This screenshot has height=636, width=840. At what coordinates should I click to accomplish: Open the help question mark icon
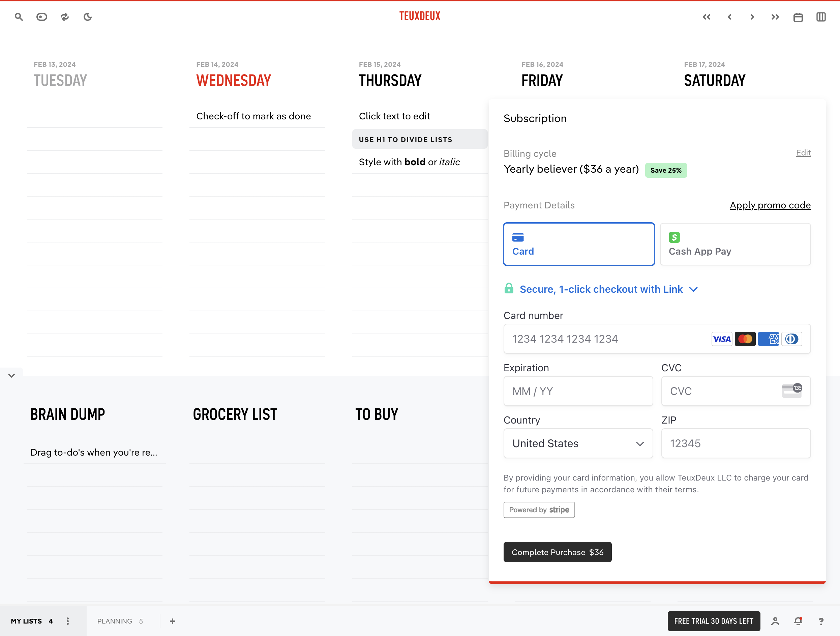pyautogui.click(x=821, y=621)
